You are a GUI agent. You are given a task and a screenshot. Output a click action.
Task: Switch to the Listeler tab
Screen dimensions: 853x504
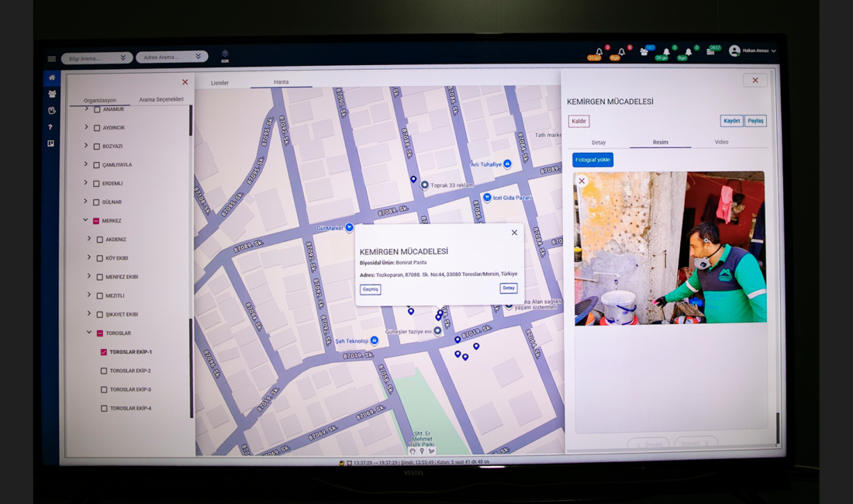(x=219, y=83)
